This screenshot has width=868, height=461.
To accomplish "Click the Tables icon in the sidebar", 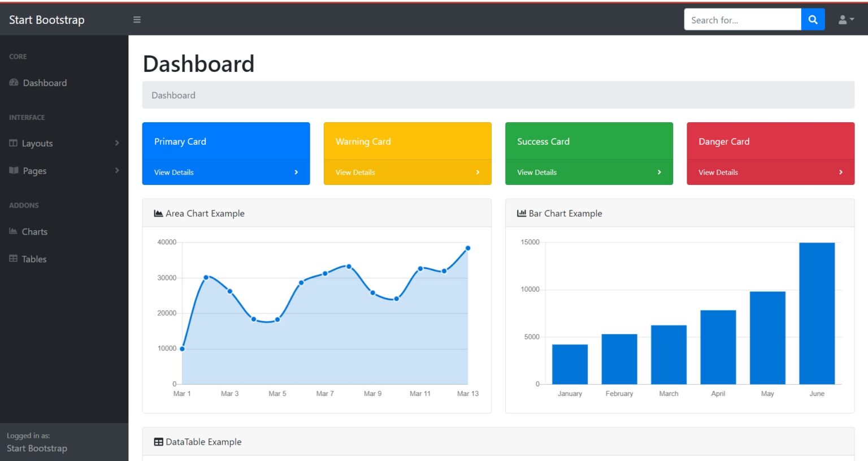I will pos(12,258).
